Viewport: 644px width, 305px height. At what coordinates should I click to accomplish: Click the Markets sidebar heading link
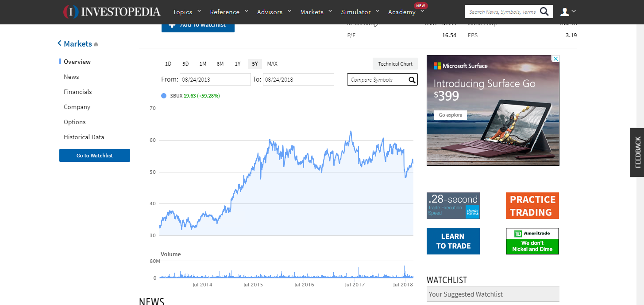tap(78, 43)
